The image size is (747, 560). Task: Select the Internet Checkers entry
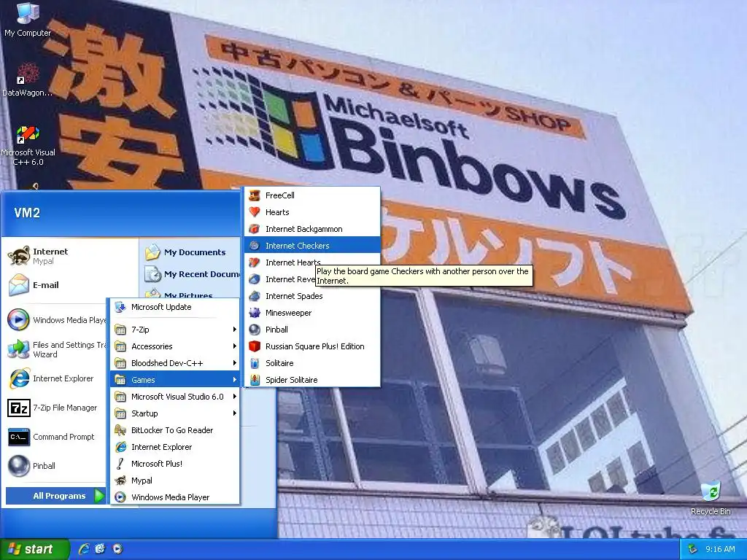tap(312, 246)
